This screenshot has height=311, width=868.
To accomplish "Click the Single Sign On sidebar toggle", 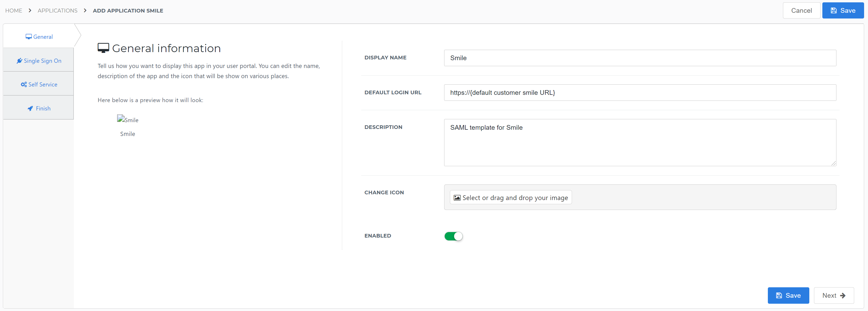I will click(39, 60).
